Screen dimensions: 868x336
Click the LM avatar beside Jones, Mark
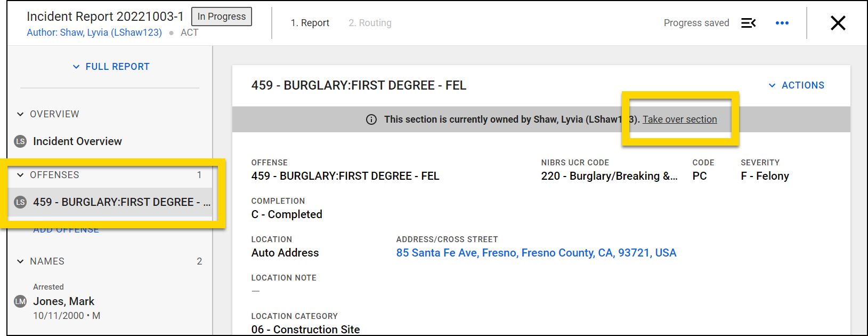(x=20, y=301)
